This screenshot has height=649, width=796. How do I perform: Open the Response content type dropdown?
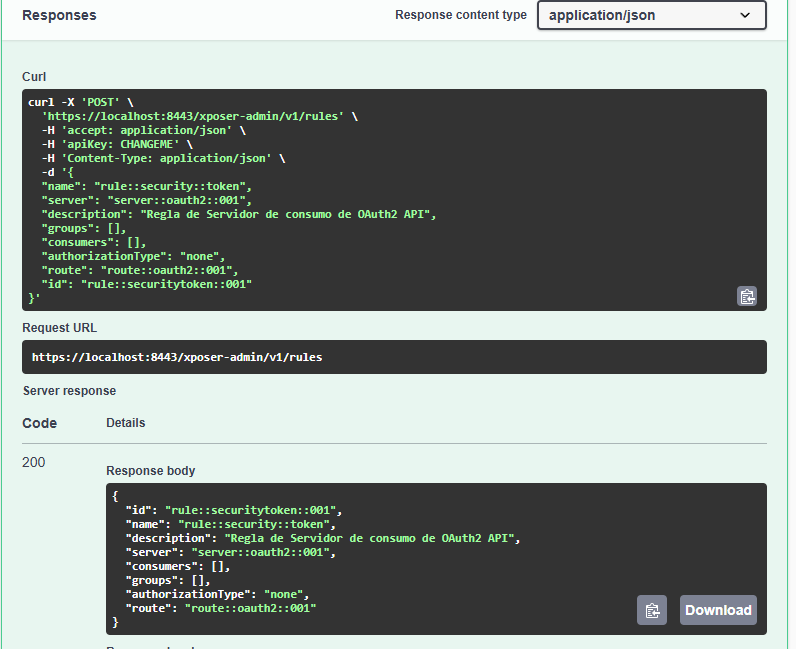click(x=652, y=15)
